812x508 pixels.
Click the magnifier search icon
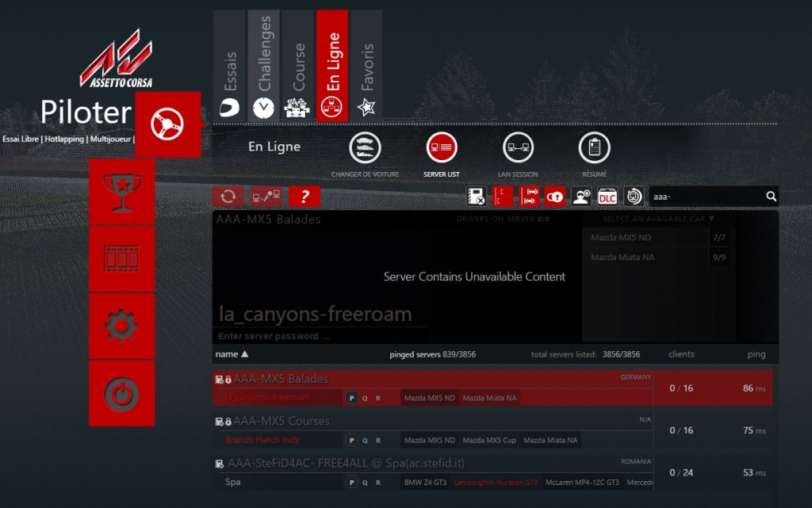coord(771,197)
